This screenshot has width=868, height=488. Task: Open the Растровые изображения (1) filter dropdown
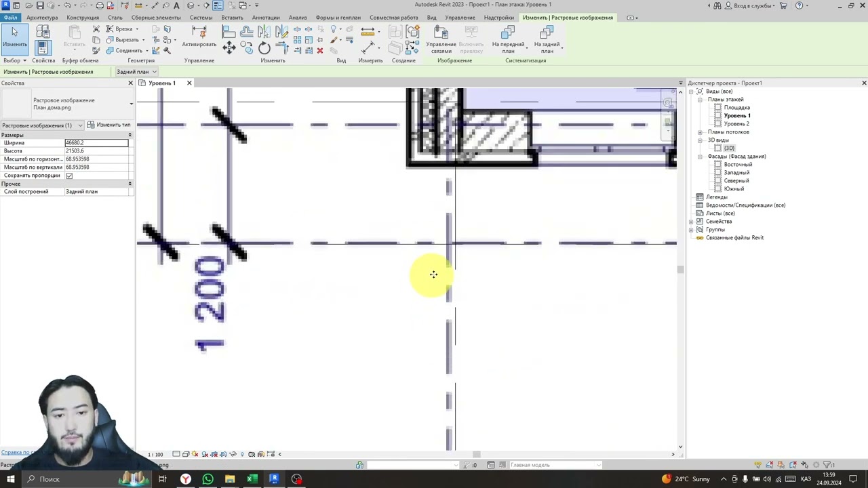(42, 125)
